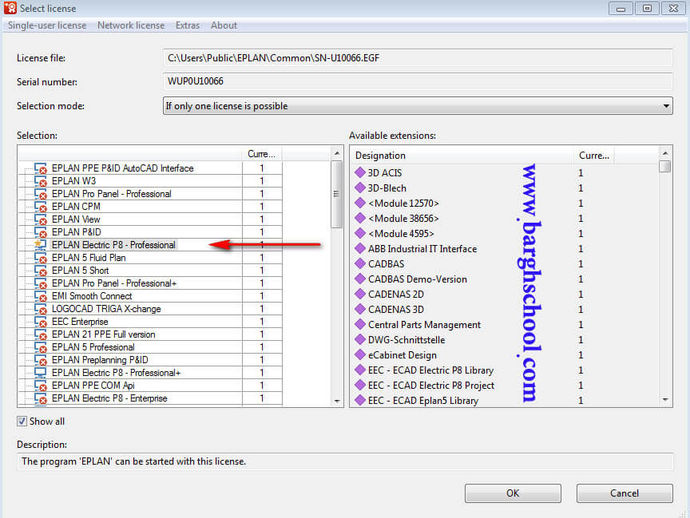This screenshot has width=690, height=518.
Task: Open the Network license menu
Action: coord(131,26)
